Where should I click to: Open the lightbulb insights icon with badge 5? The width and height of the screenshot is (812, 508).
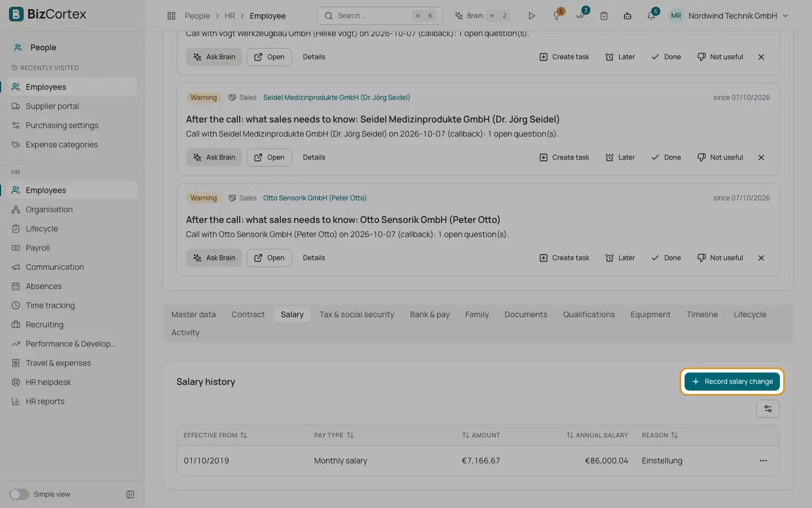pyautogui.click(x=557, y=16)
